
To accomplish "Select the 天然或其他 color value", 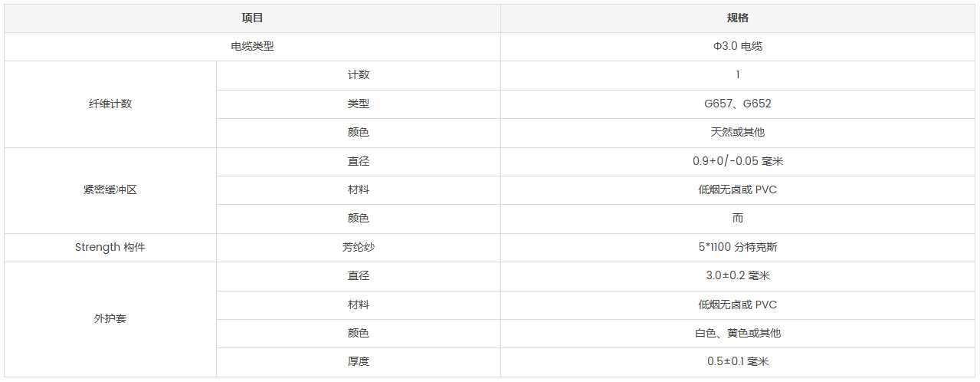I will (737, 132).
